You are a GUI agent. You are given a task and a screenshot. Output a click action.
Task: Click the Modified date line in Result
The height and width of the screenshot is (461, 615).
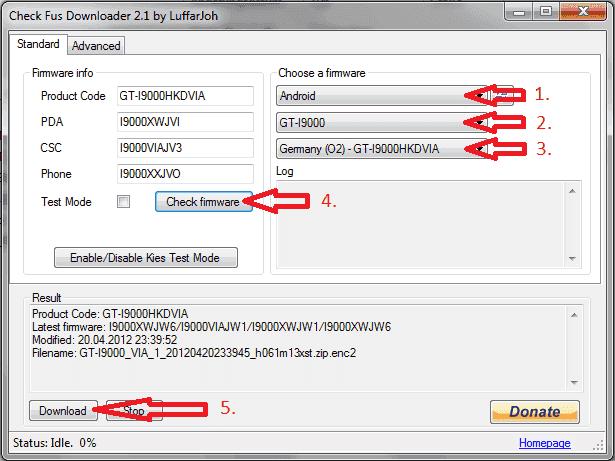pyautogui.click(x=104, y=340)
